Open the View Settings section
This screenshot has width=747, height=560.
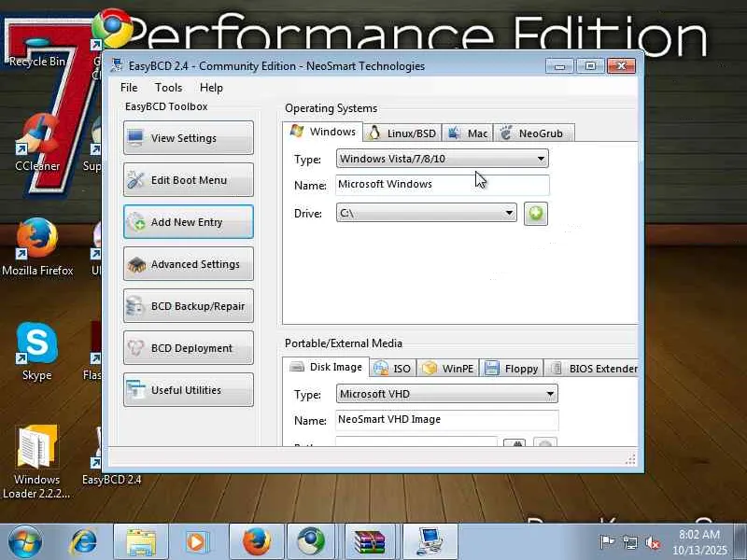pyautogui.click(x=189, y=137)
